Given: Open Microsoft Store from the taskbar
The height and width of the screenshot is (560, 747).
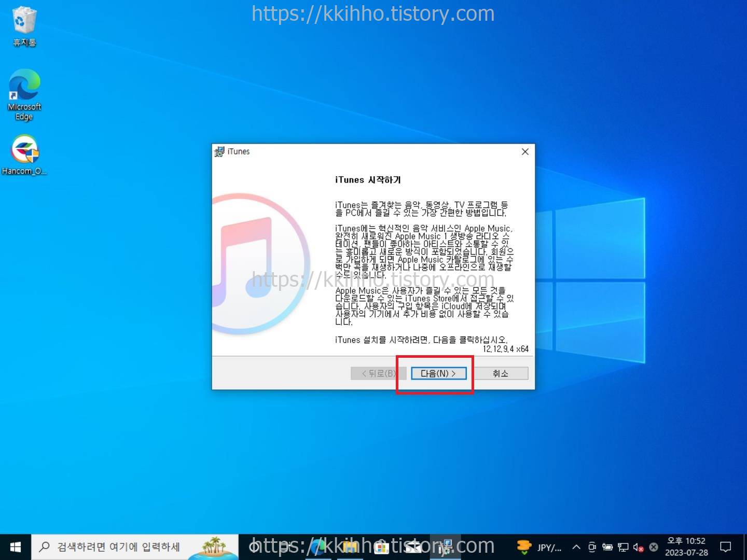Looking at the screenshot, I should pos(381,547).
